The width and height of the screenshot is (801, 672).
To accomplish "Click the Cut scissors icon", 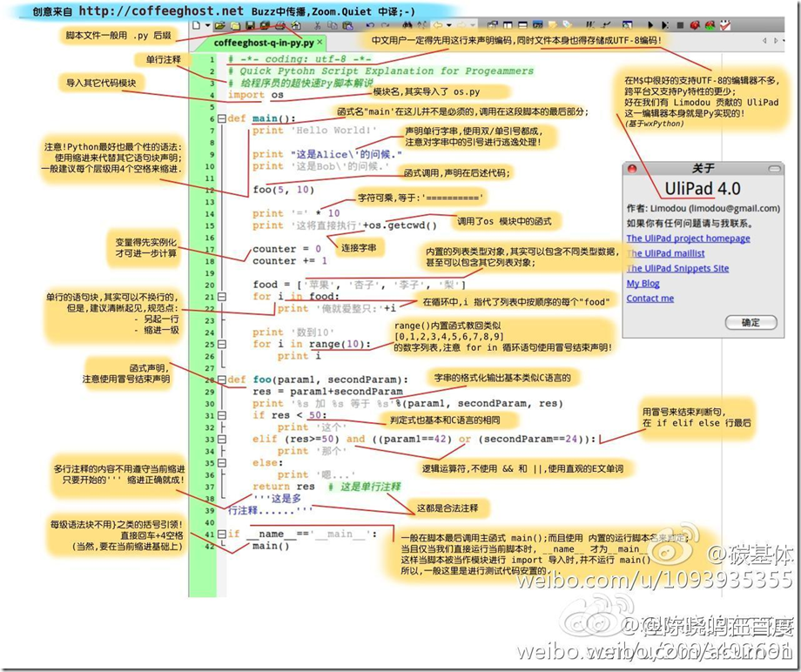I will (317, 25).
